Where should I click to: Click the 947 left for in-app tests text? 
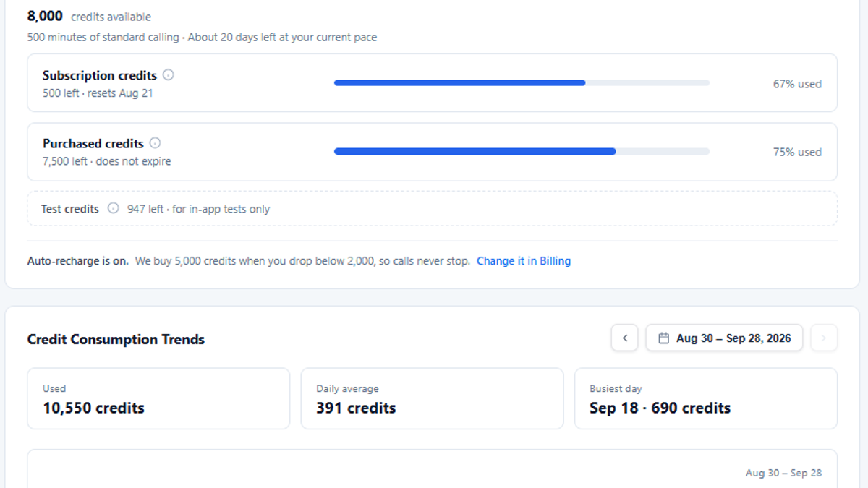[198, 209]
